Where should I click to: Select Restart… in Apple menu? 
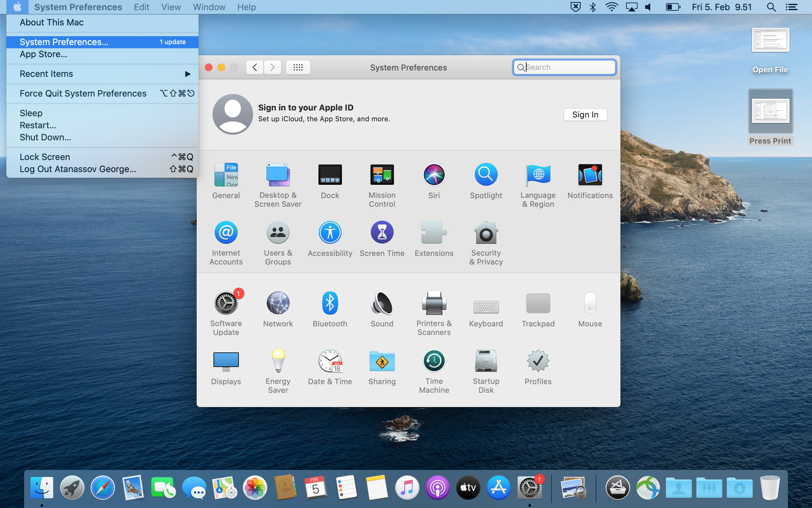coord(102,125)
